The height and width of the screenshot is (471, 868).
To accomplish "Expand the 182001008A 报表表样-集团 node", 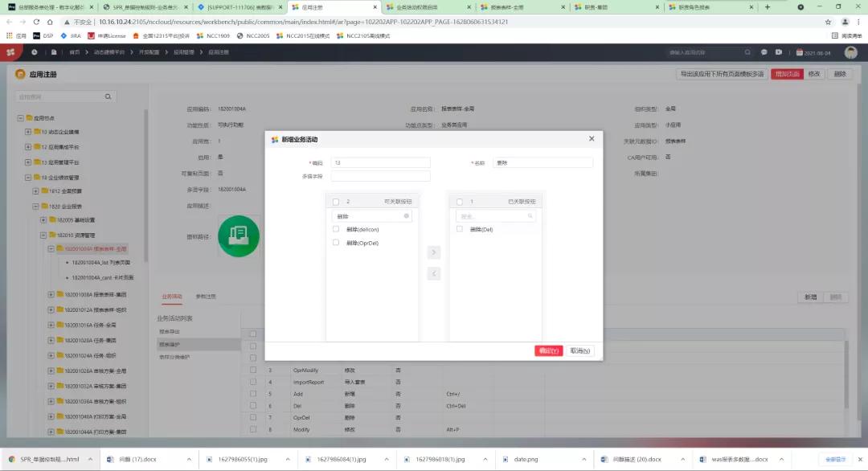I will [51, 294].
